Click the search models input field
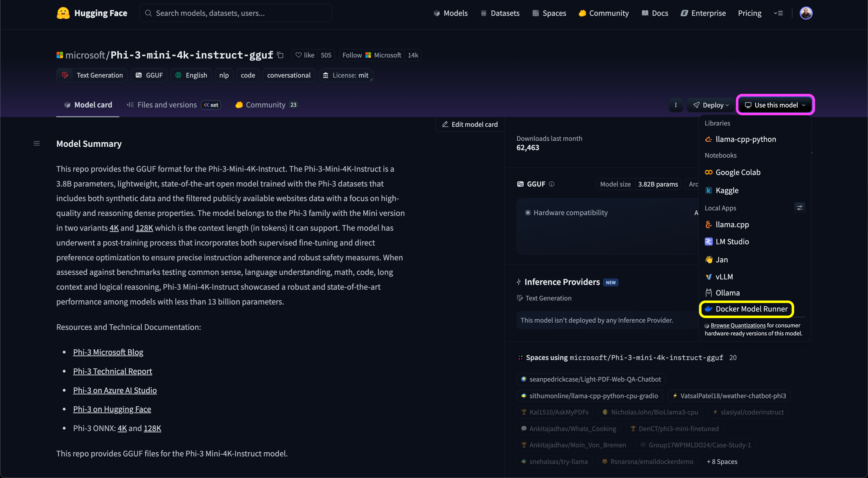Image resolution: width=868 pixels, height=478 pixels. coord(236,13)
